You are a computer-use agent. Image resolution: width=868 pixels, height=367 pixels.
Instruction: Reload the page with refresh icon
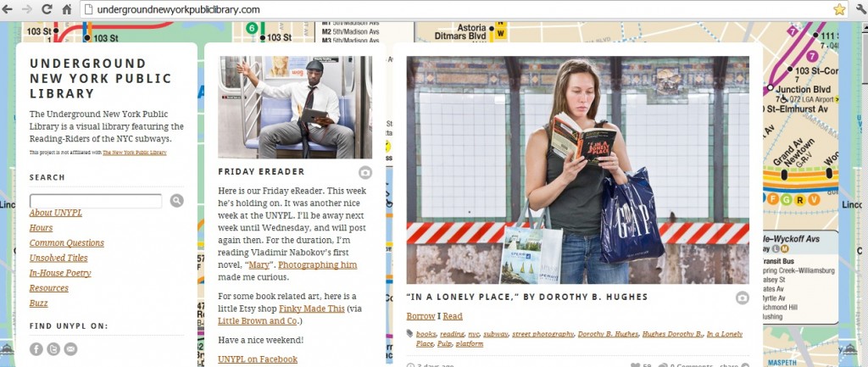point(47,9)
